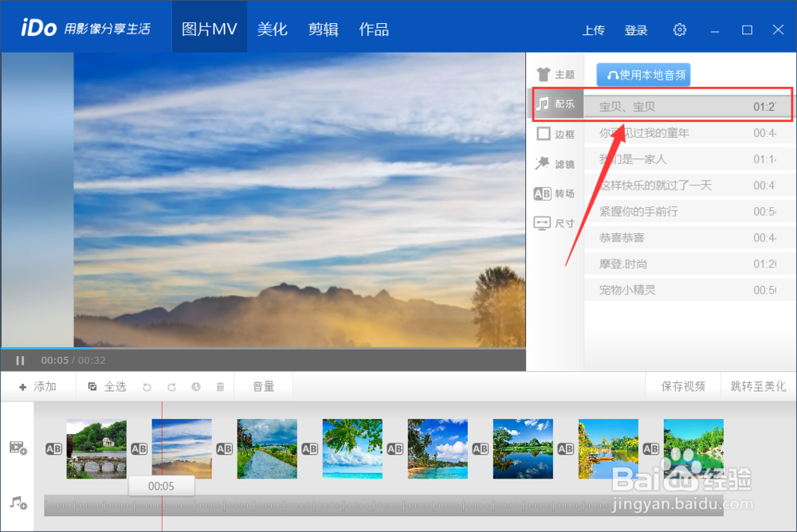
Task: Click the video playback progress bar
Action: [x=263, y=349]
